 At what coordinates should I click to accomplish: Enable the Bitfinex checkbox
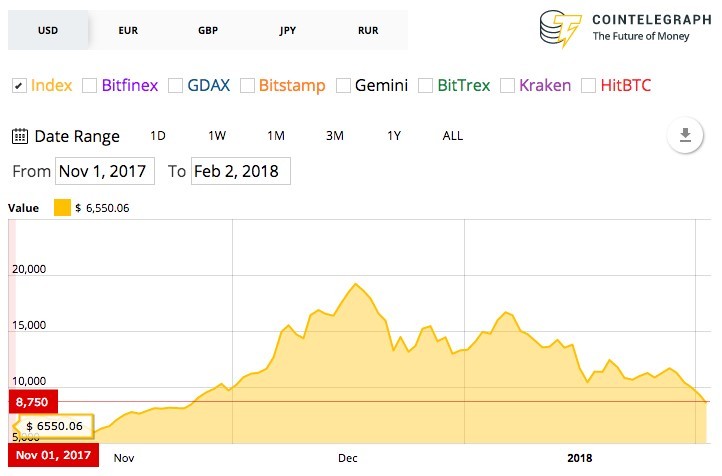pyautogui.click(x=89, y=86)
